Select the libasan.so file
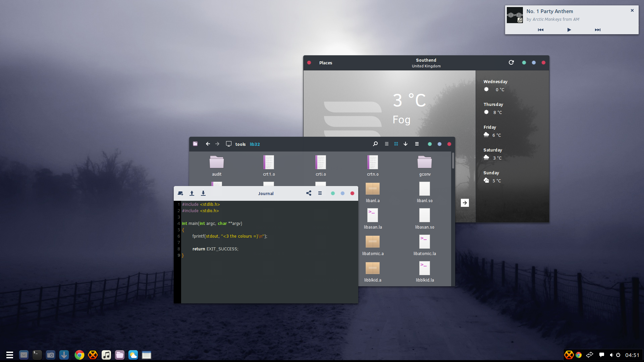 (x=425, y=219)
